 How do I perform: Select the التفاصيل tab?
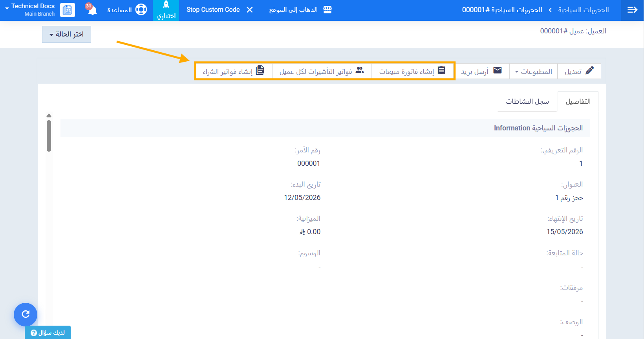tap(578, 101)
